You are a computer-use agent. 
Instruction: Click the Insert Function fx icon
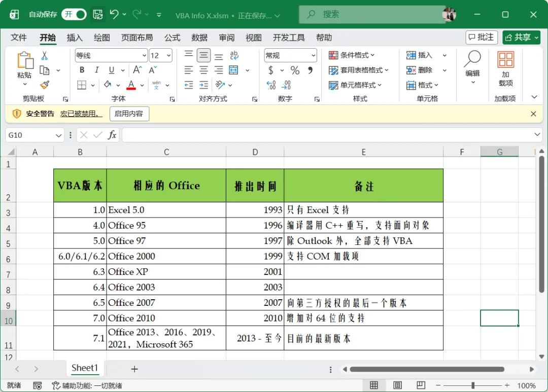112,135
